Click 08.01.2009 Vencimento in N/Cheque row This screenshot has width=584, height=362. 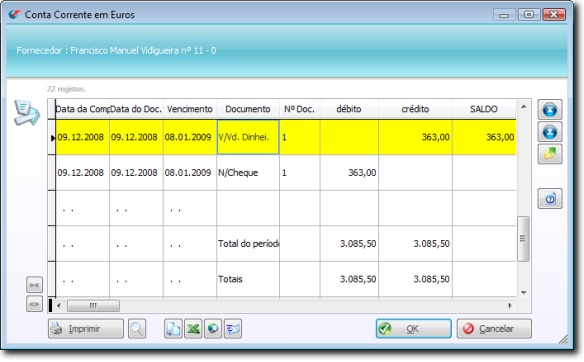pos(190,172)
